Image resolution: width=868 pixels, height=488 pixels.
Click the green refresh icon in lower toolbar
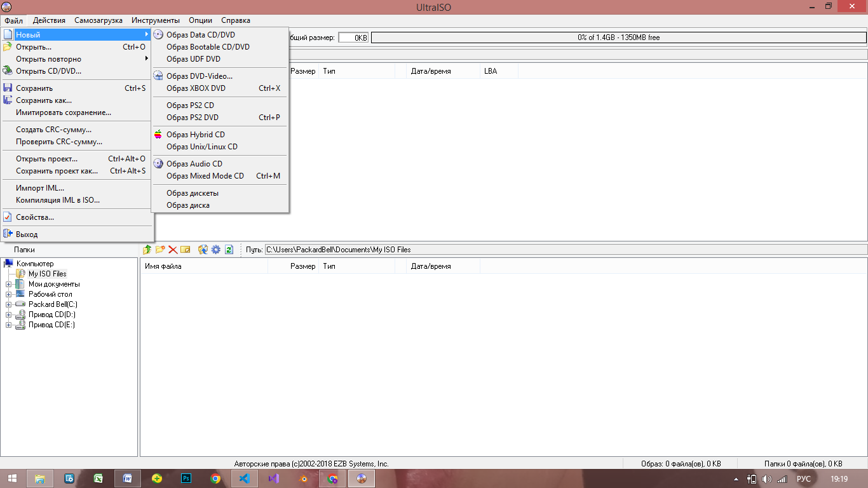coord(229,250)
